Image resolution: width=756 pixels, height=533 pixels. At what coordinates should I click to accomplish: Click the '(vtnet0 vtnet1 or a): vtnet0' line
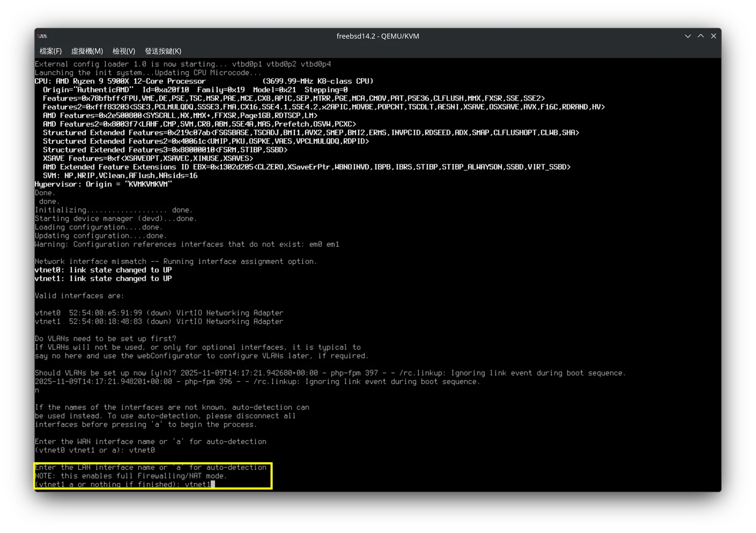click(95, 450)
